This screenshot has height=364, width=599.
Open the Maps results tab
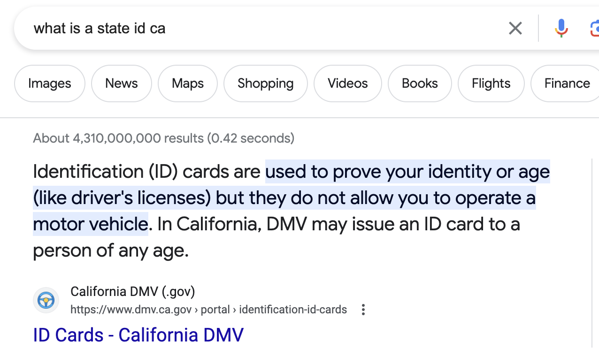point(187,83)
